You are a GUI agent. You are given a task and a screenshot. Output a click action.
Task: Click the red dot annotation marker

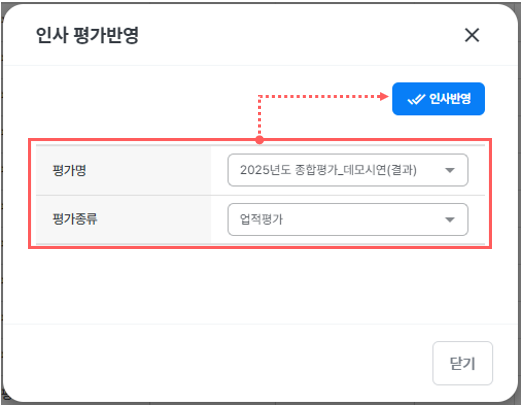260,140
